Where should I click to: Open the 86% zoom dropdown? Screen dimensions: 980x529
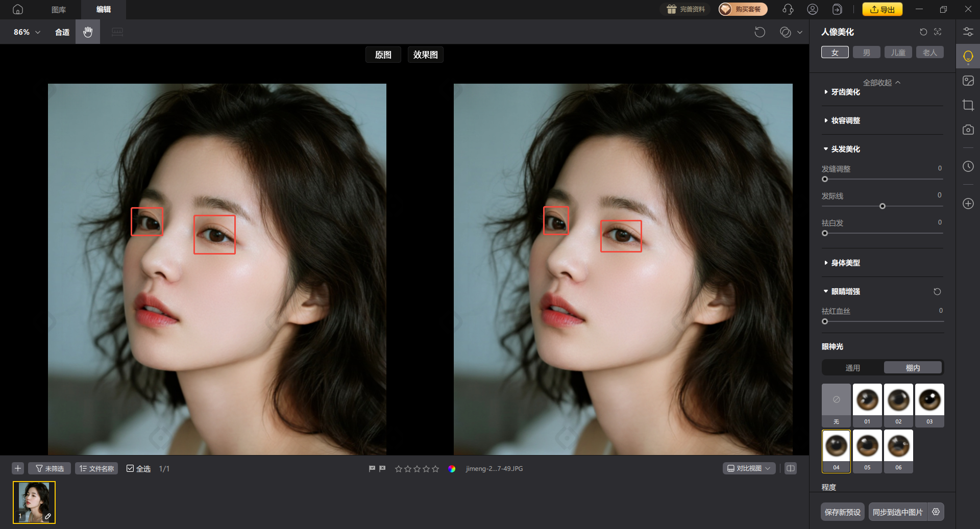pyautogui.click(x=27, y=32)
